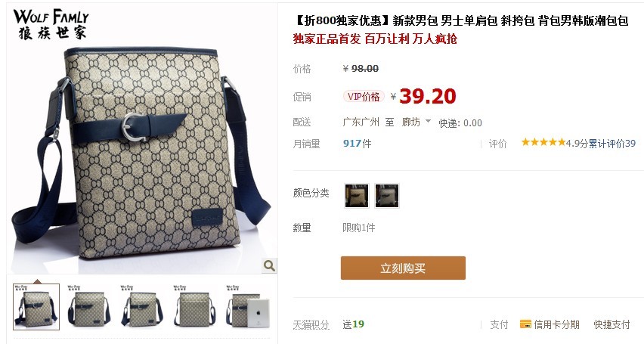Select the first bag thumbnail
Image resolution: width=644 pixels, height=344 pixels.
(x=36, y=307)
